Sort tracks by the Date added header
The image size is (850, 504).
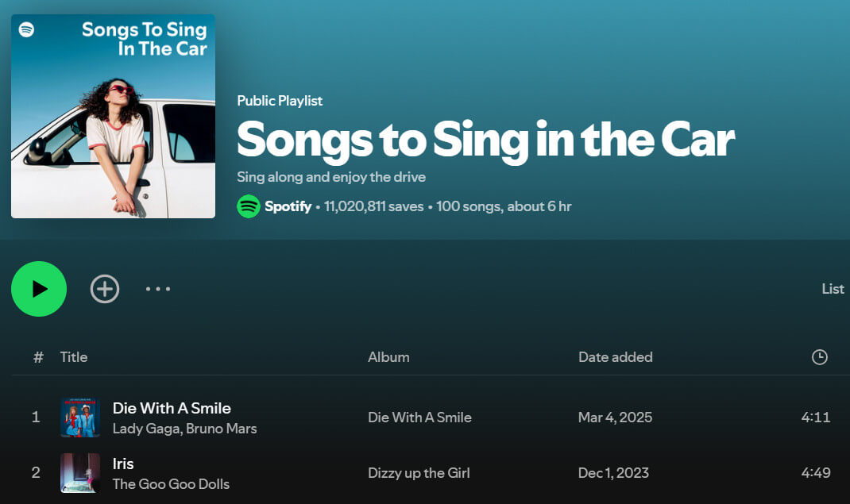615,357
